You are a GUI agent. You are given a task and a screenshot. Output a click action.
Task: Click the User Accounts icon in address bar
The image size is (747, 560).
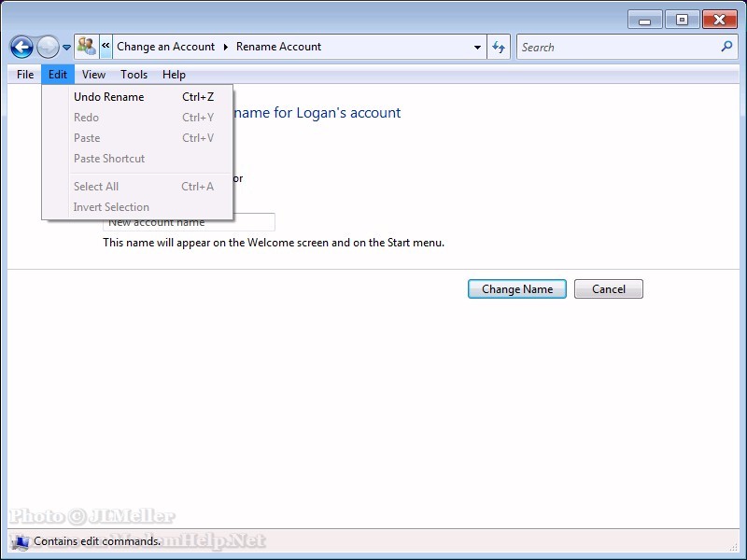click(87, 47)
